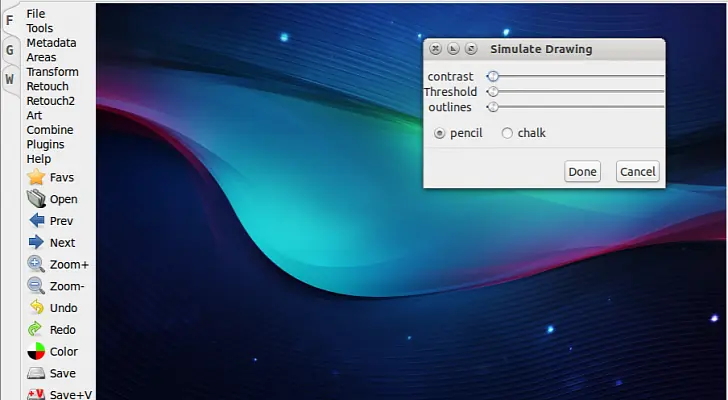Switch to the F tab
The image size is (728, 400).
click(x=9, y=20)
